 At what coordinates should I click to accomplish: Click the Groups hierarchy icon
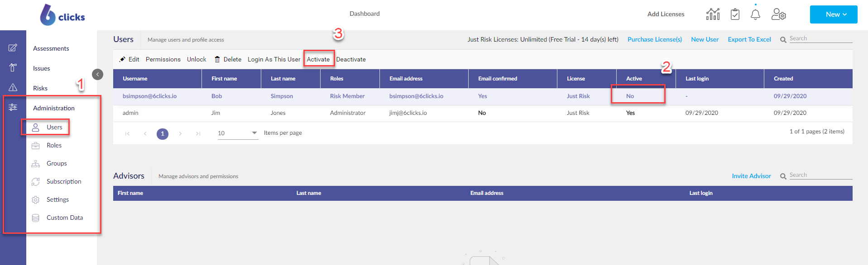coord(35,164)
